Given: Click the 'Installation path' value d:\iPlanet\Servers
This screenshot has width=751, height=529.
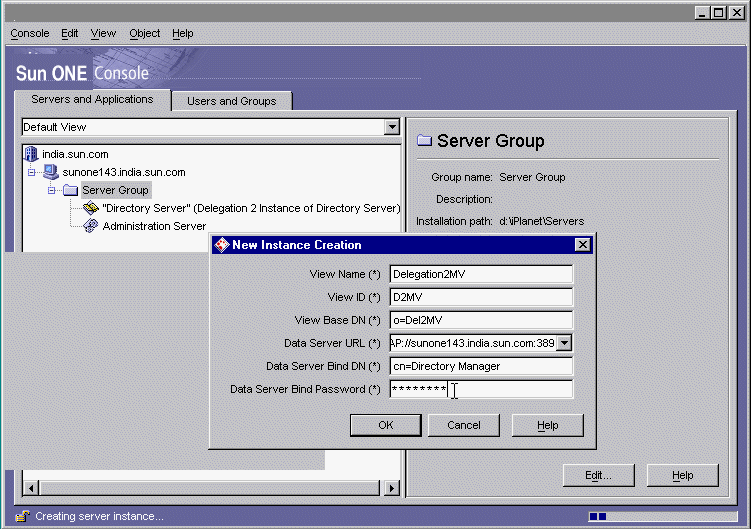Looking at the screenshot, I should click(x=542, y=221).
